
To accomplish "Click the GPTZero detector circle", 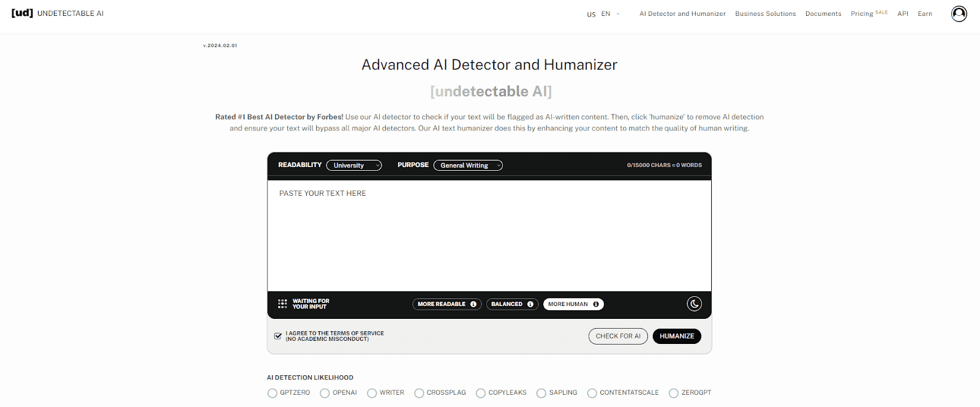I will (273, 393).
